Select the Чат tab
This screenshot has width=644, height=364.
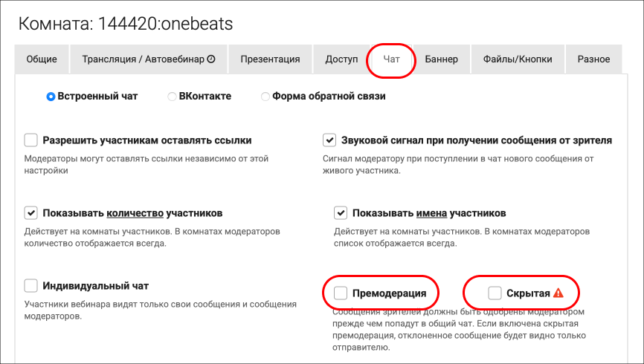[x=391, y=59]
